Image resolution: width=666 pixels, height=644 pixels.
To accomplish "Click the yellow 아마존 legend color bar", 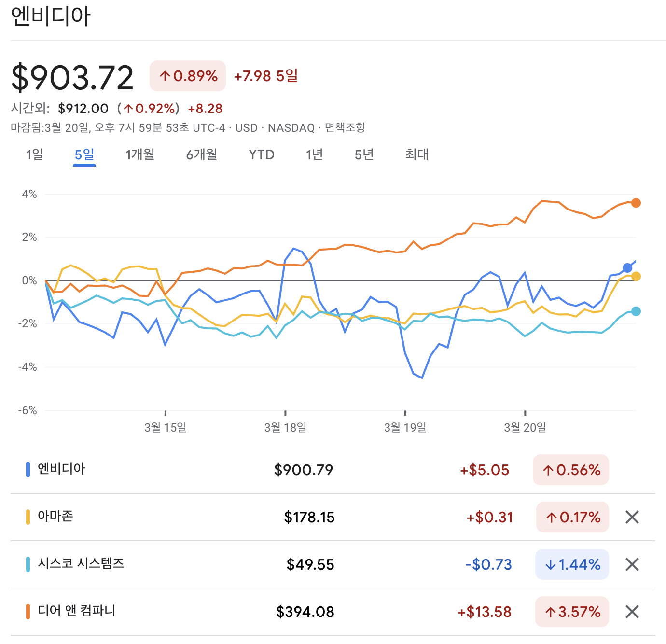I will coord(28,517).
